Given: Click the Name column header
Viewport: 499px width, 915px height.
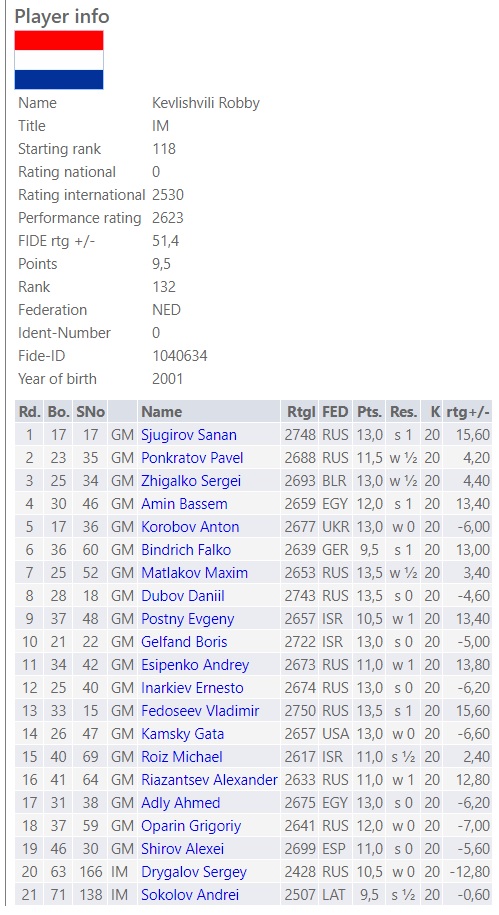Looking at the screenshot, I should [162, 411].
